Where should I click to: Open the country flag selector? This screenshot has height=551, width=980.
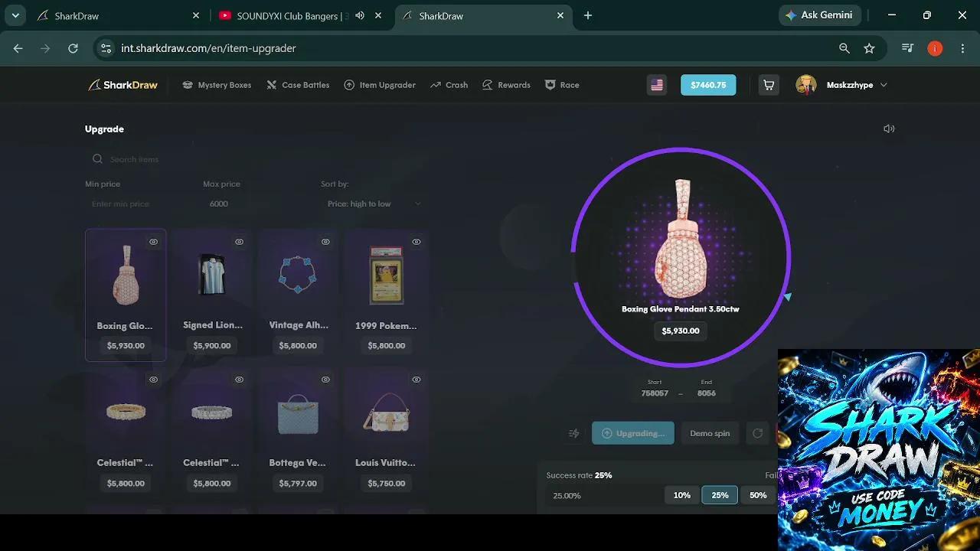pyautogui.click(x=657, y=85)
